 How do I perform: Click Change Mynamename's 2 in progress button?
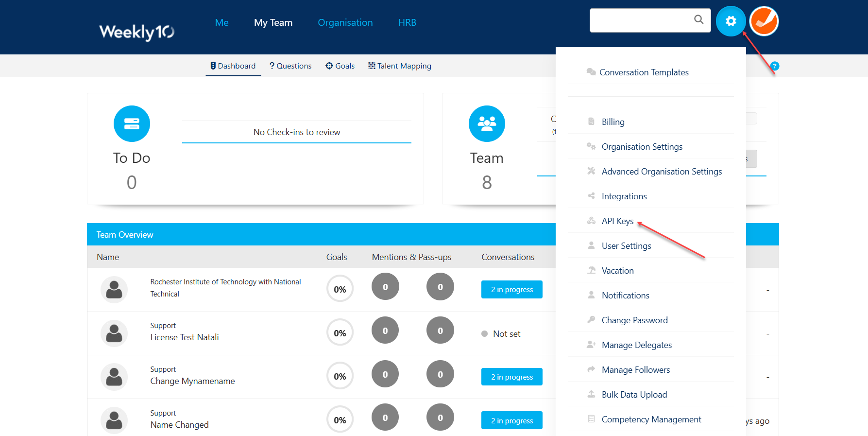coord(511,377)
